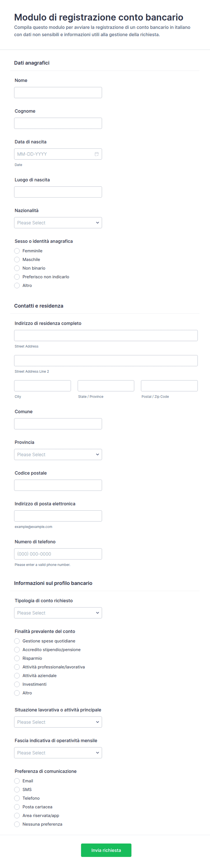Screen dimensions: 210x868
Task: Expand the Provincia dropdown
Action: point(58,454)
